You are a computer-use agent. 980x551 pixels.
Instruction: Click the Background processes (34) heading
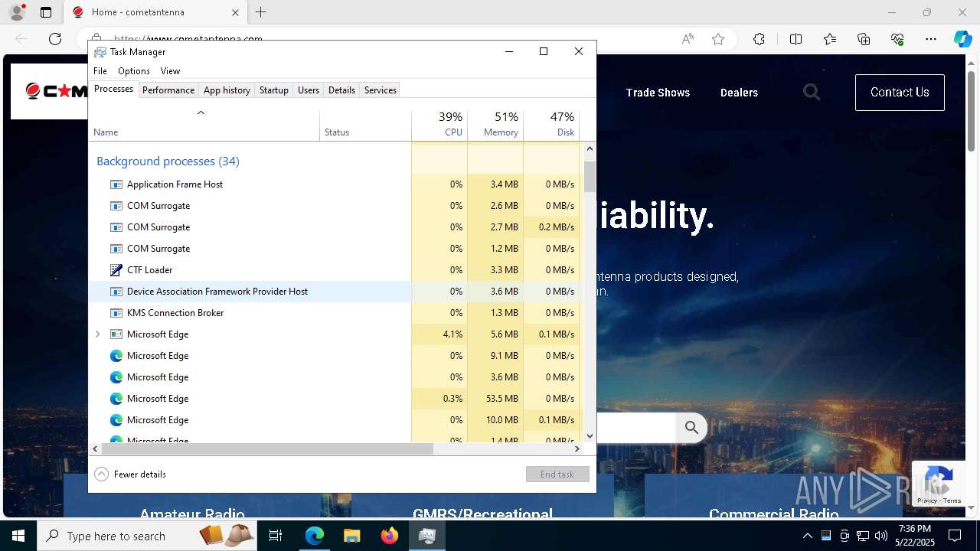click(168, 161)
